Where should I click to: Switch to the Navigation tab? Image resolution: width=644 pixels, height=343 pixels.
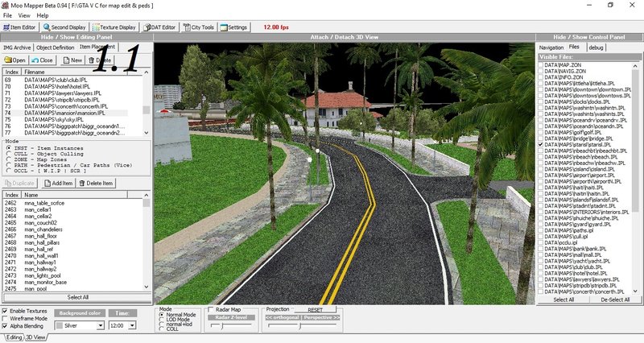551,48
